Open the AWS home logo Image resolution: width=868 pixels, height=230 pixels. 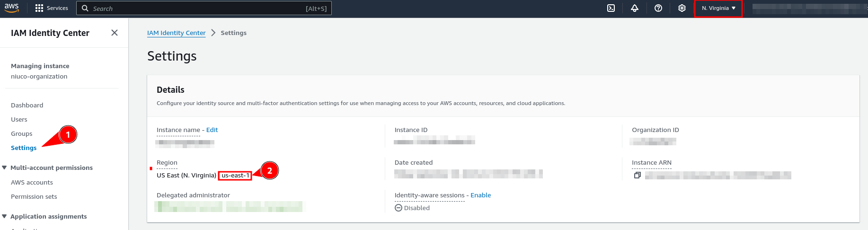click(x=11, y=8)
